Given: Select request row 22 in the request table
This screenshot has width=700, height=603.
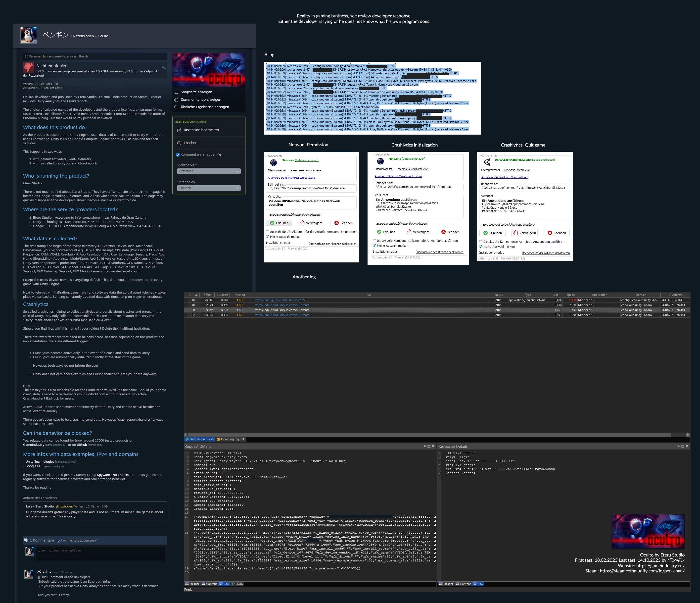Looking at the screenshot, I should tap(437, 315).
